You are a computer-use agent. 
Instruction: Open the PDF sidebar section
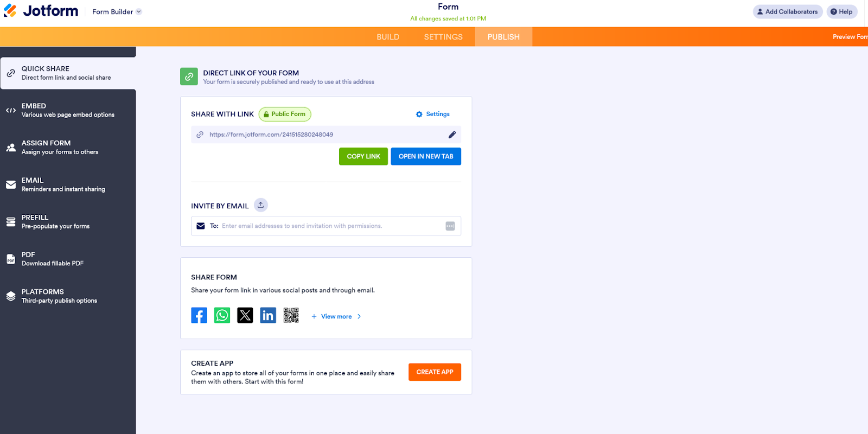pos(68,259)
